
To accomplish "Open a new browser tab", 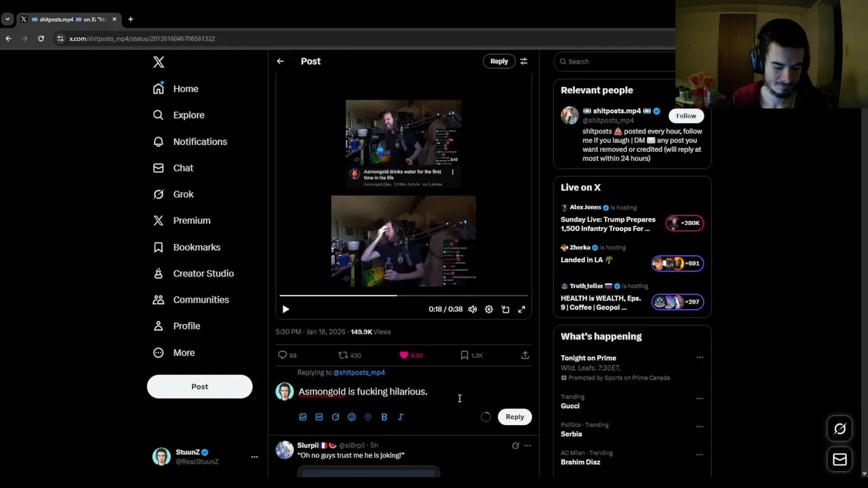I will tap(130, 19).
